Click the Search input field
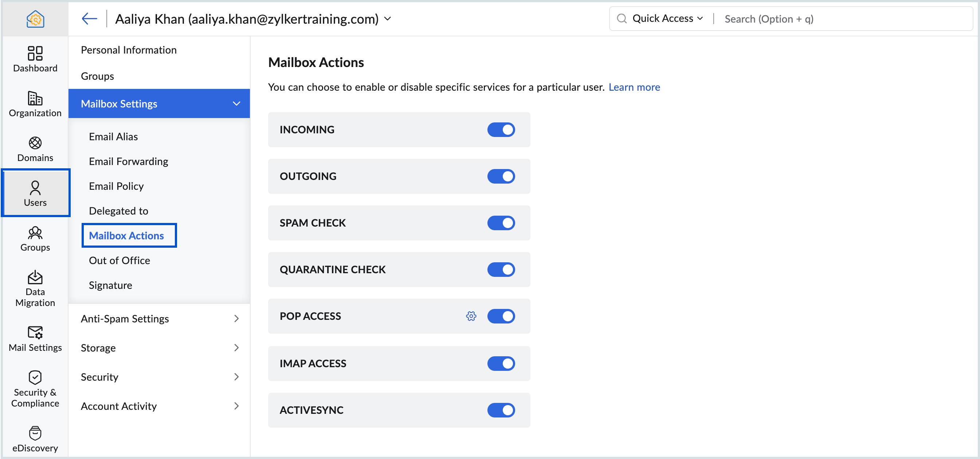This screenshot has height=459, width=980. pyautogui.click(x=837, y=19)
